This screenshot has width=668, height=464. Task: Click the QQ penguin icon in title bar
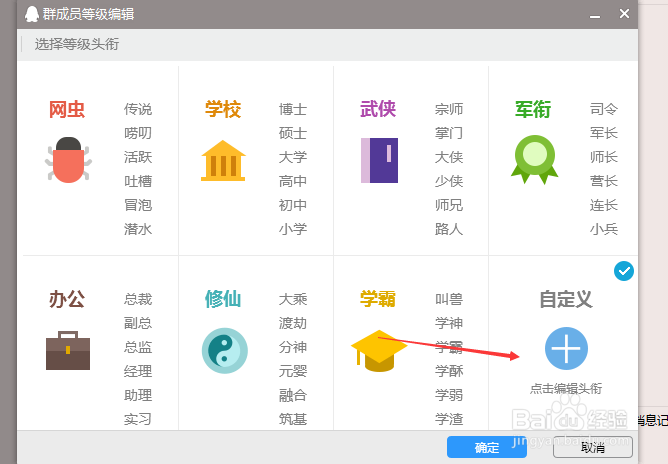32,14
